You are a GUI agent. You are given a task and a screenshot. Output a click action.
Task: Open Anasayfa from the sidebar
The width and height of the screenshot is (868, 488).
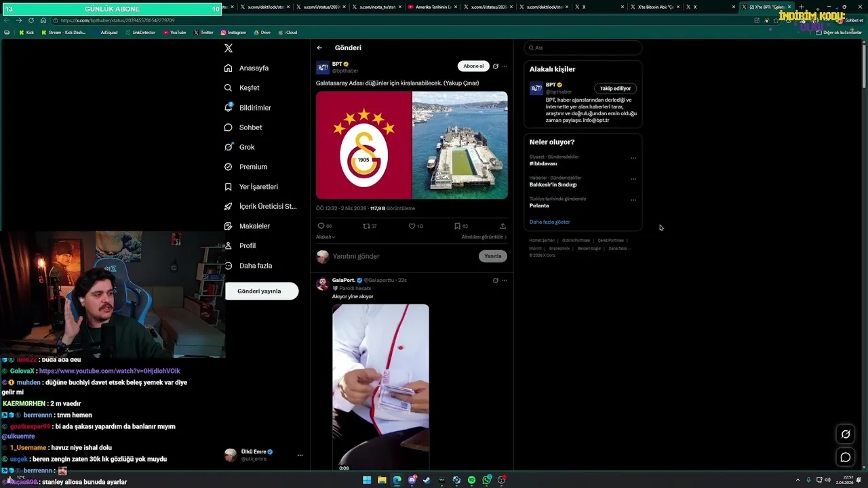[247, 68]
